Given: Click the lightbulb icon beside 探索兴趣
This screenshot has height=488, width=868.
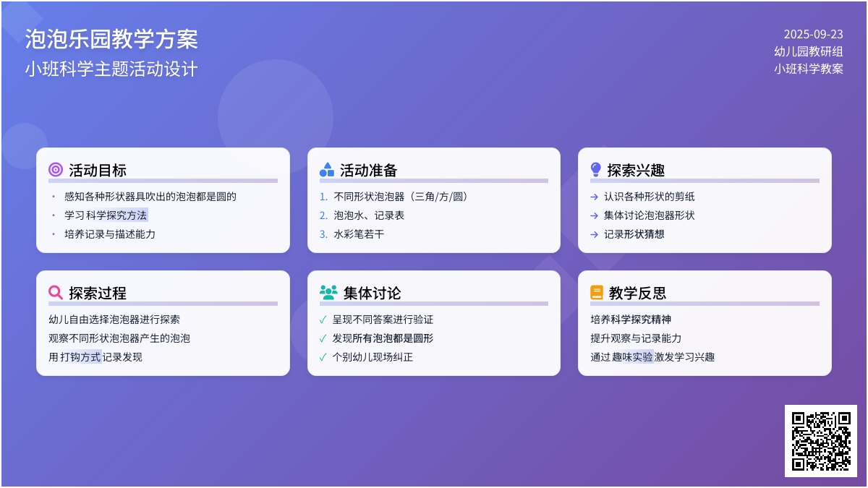Looking at the screenshot, I should [596, 170].
